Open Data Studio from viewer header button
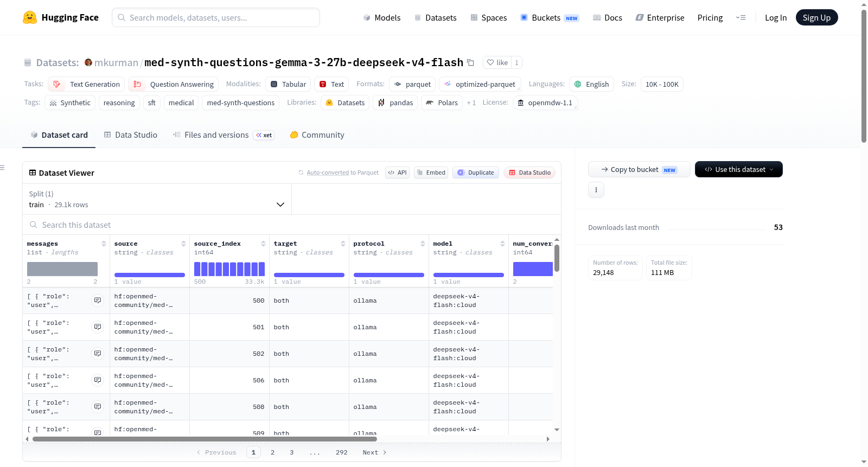This screenshot has height=467, width=868. (x=529, y=172)
